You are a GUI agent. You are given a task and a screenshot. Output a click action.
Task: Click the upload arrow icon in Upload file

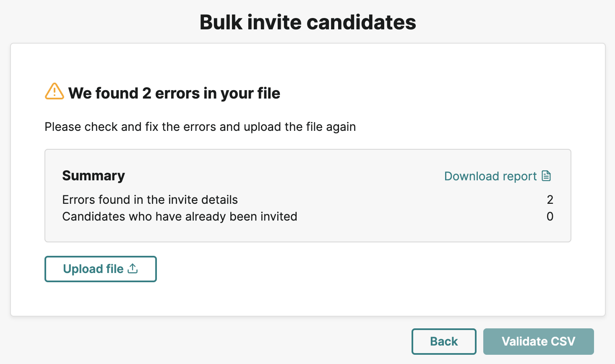coord(133,268)
